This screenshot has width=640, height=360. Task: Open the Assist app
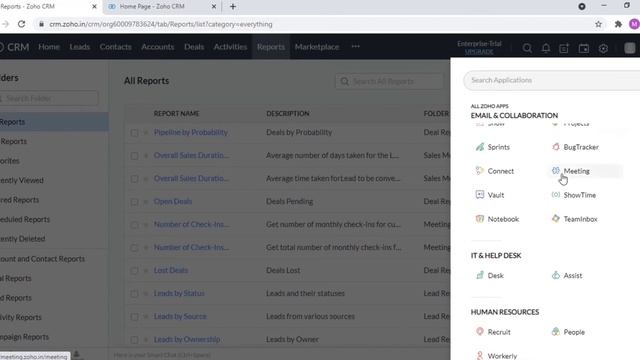(x=567, y=276)
